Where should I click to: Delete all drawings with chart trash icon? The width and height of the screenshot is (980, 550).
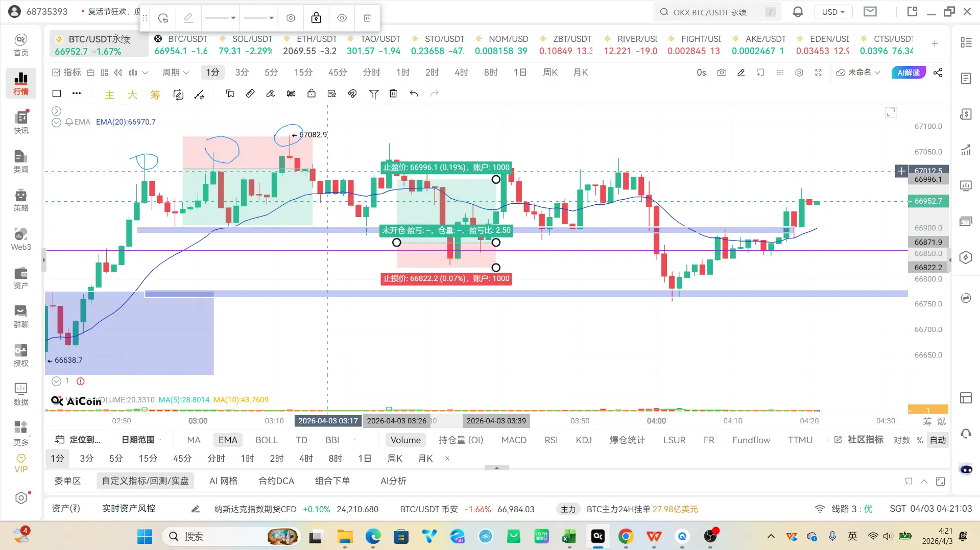coord(393,93)
